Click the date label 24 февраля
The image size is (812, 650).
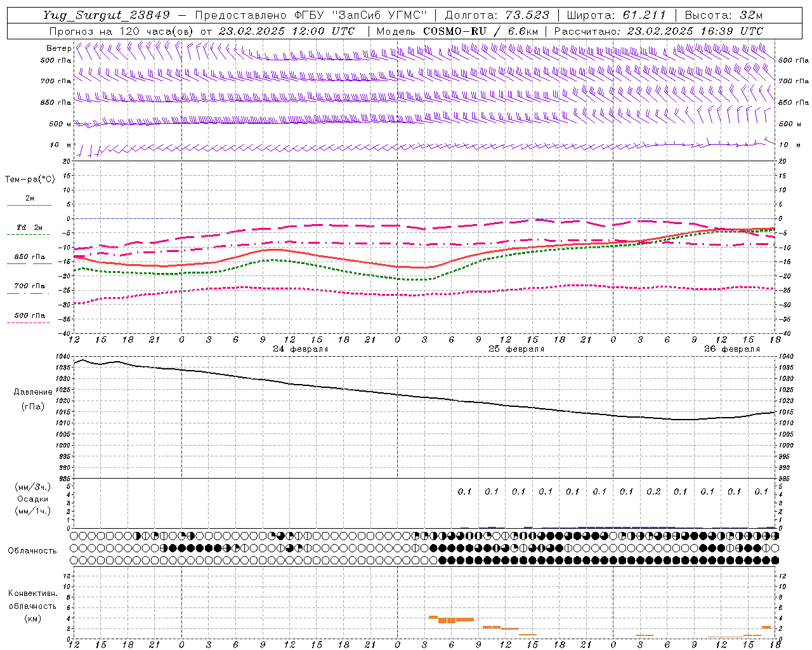(x=301, y=349)
